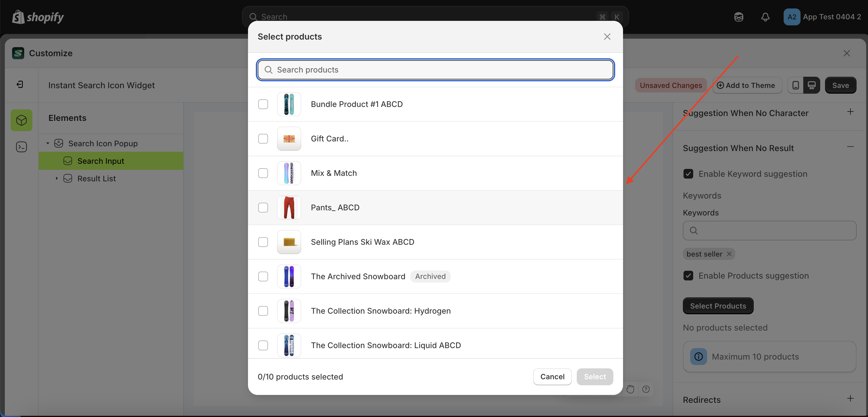Viewport: 868px width, 417px height.
Task: Click the Add to Theme button
Action: click(x=747, y=85)
